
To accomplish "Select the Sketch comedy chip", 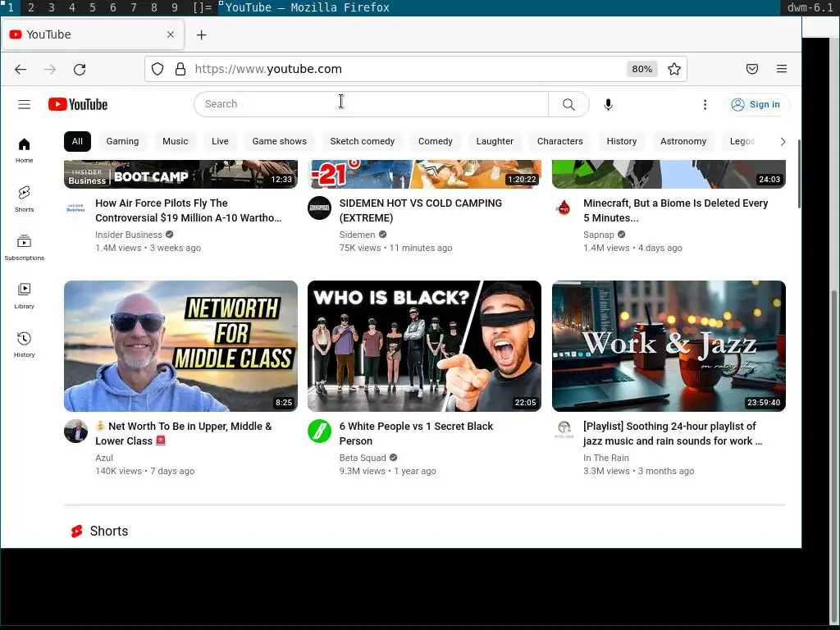I will pos(362,141).
